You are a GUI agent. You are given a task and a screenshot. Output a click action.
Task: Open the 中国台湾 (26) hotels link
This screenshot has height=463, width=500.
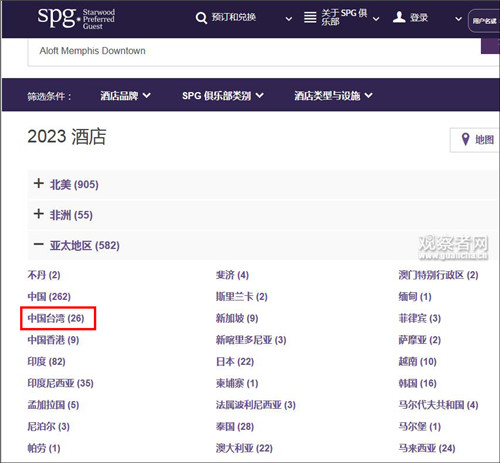coord(56,318)
